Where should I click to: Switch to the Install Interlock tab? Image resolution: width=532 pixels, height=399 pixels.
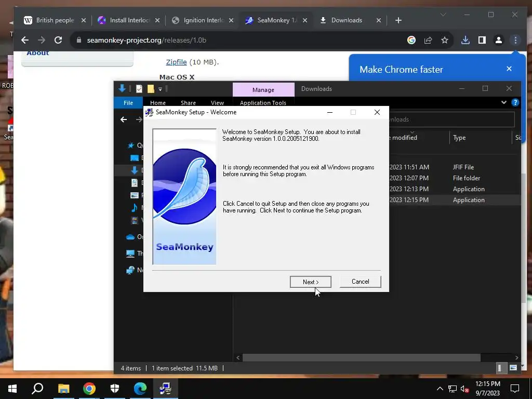coord(128,20)
